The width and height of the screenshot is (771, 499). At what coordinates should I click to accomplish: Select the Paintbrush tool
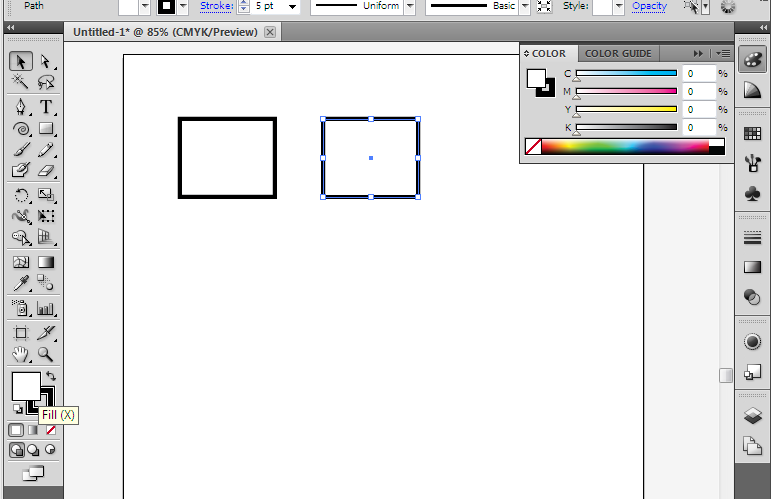coord(21,149)
